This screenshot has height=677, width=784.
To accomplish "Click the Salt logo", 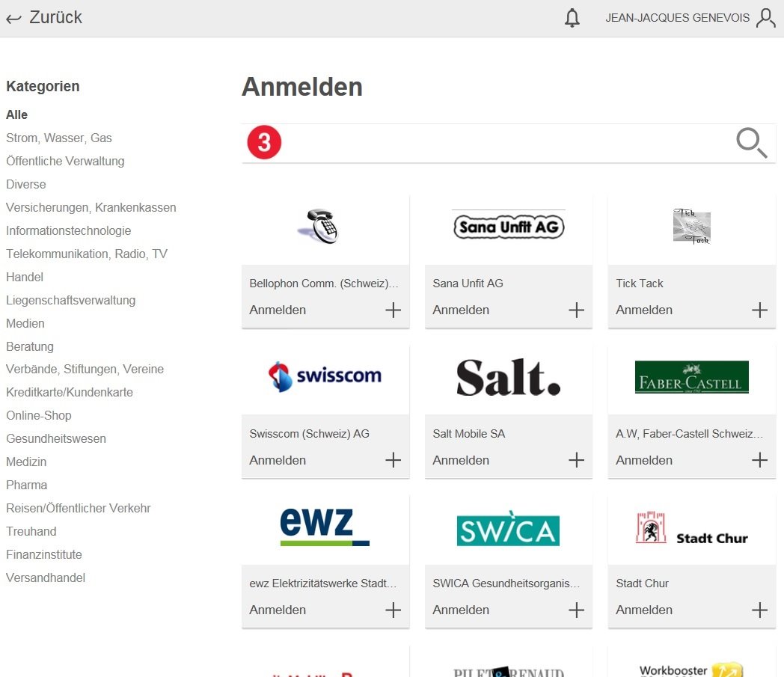I will (509, 377).
